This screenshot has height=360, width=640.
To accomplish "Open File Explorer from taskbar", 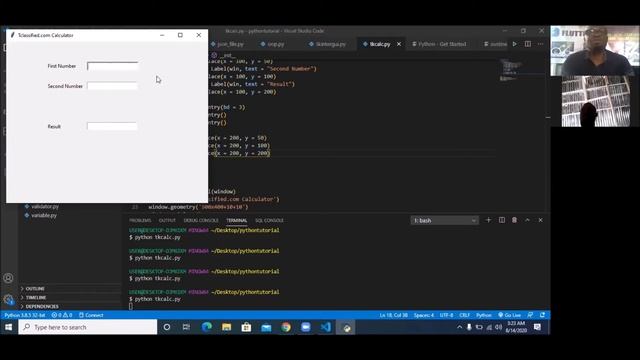I will 227,327.
